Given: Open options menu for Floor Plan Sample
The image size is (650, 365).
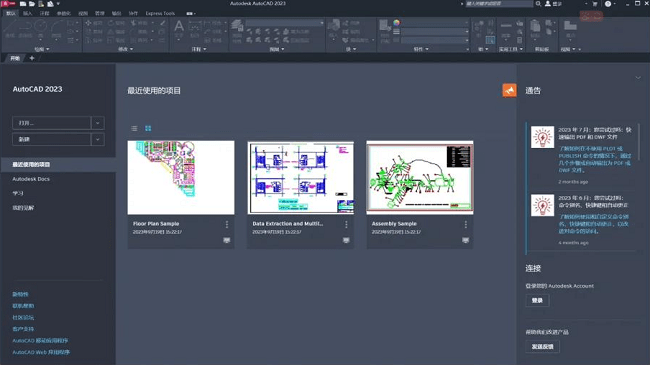Looking at the screenshot, I should pyautogui.click(x=227, y=224).
